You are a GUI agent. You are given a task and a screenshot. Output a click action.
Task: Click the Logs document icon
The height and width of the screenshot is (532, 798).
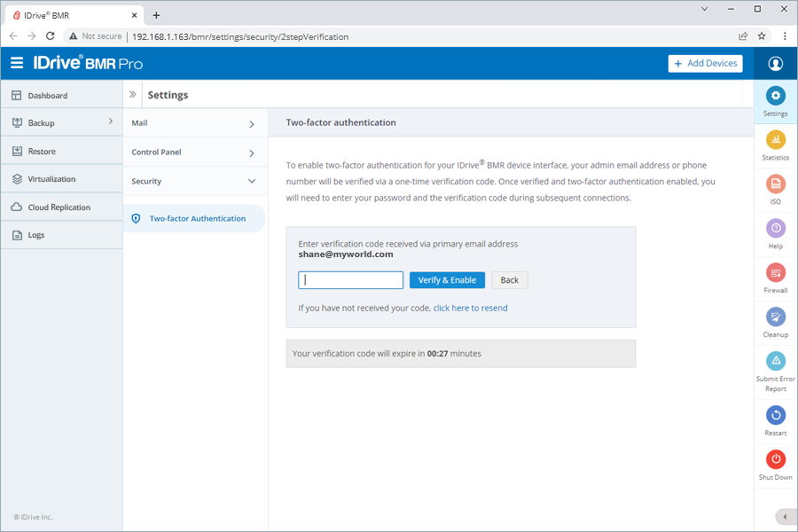17,235
